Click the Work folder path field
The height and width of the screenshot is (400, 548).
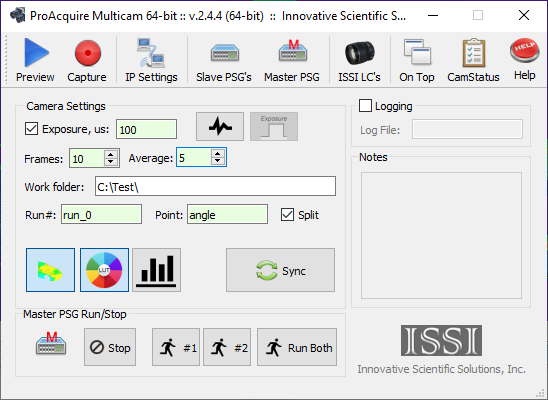[x=215, y=186]
